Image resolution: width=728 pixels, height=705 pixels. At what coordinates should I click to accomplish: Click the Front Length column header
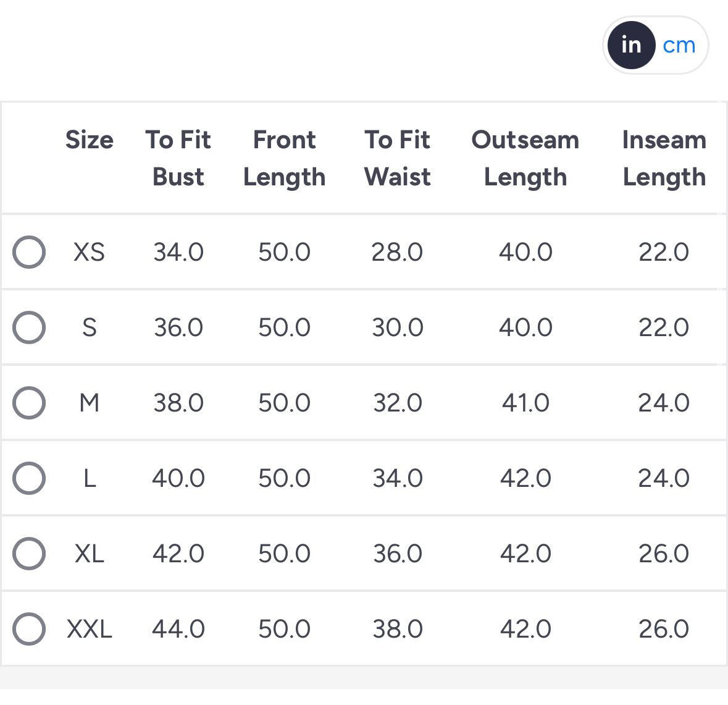click(x=284, y=158)
